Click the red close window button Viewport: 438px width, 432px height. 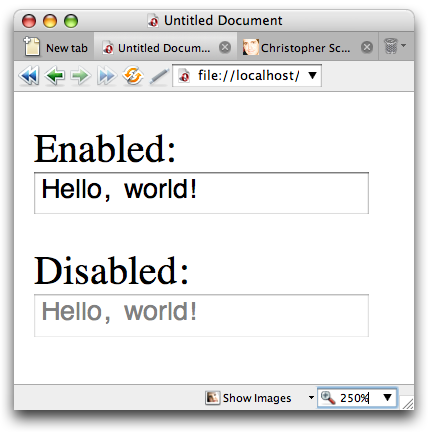pos(29,21)
